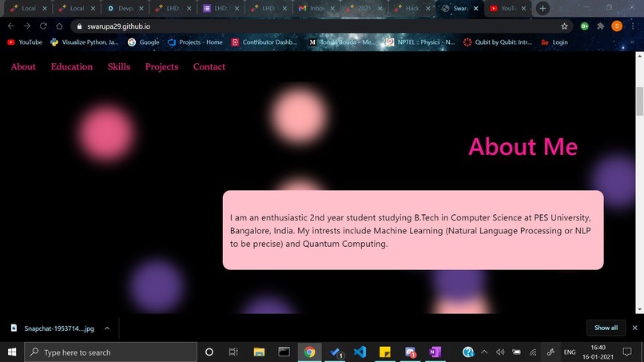The width and height of the screenshot is (644, 362).
Task: Show all downloads
Action: tap(606, 328)
